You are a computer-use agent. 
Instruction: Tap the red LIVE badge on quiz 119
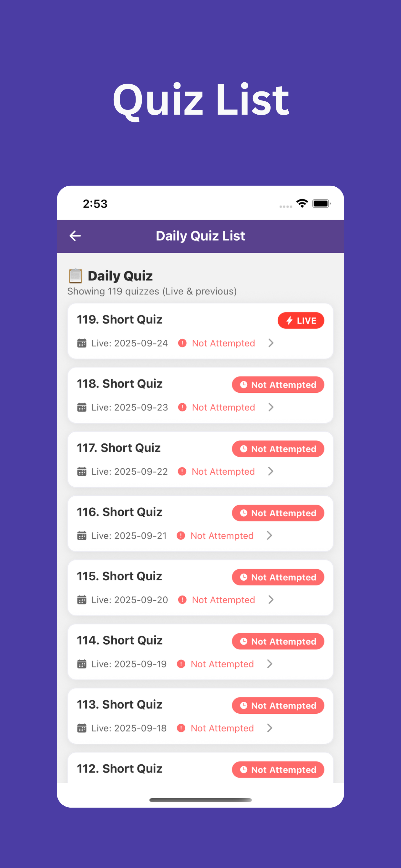[x=301, y=320]
